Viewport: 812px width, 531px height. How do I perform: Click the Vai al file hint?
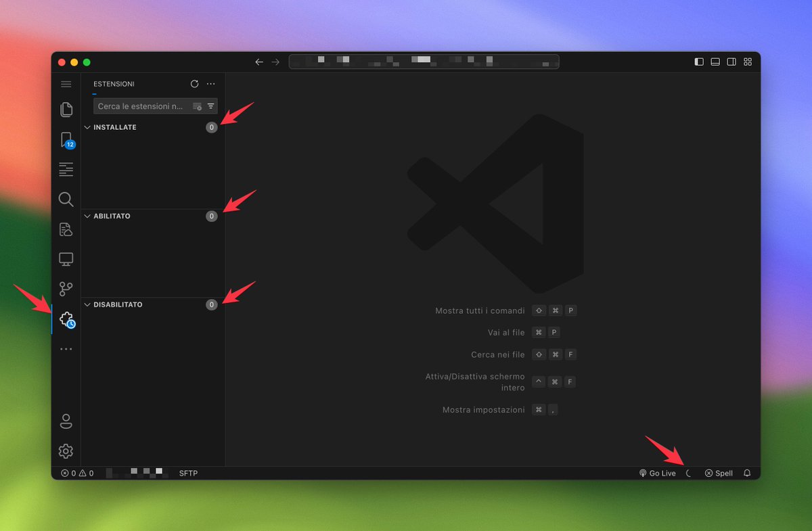506,332
